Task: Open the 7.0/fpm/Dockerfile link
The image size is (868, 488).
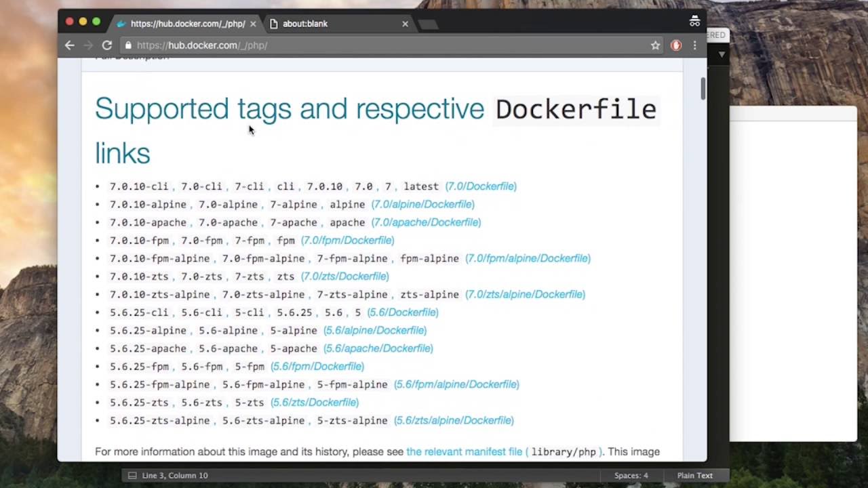Action: [x=347, y=240]
